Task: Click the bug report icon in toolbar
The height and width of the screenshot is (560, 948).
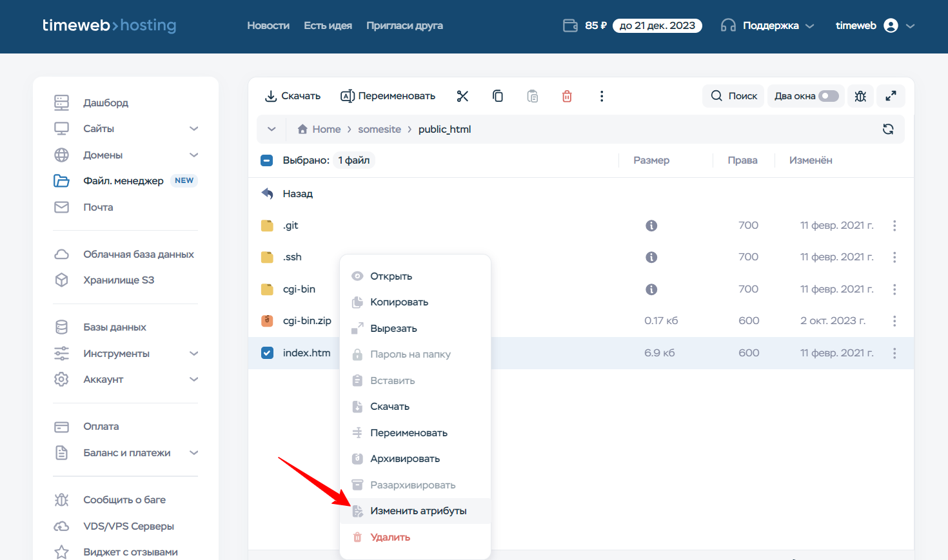Action: [860, 96]
